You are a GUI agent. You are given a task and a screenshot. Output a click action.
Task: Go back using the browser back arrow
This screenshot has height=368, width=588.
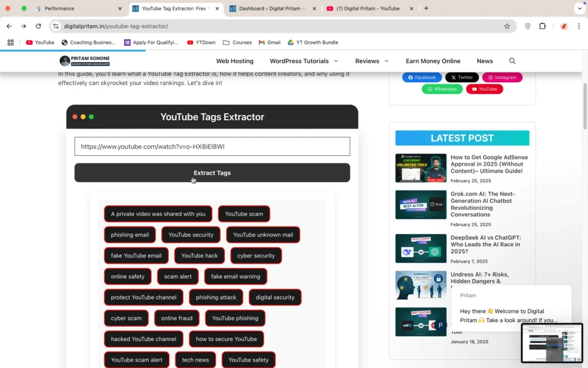coord(9,26)
